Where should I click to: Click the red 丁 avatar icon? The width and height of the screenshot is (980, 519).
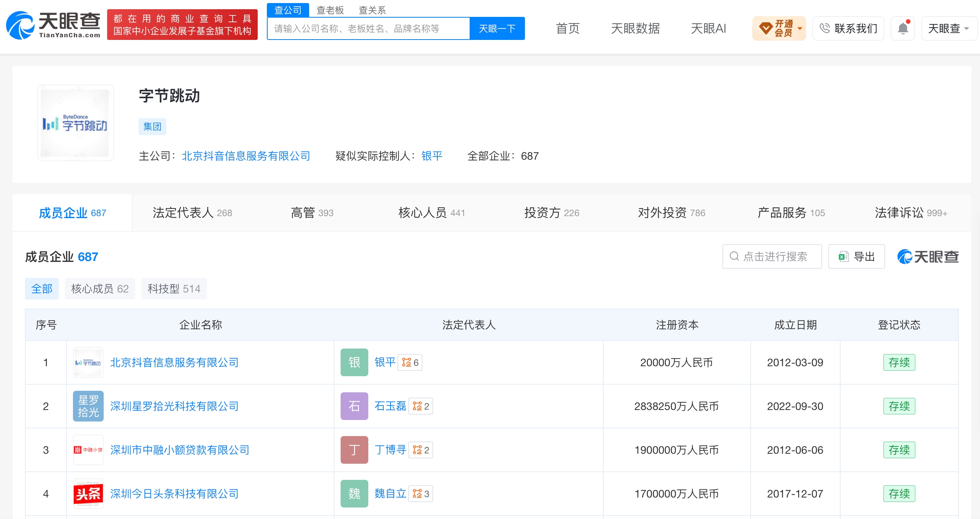click(354, 450)
